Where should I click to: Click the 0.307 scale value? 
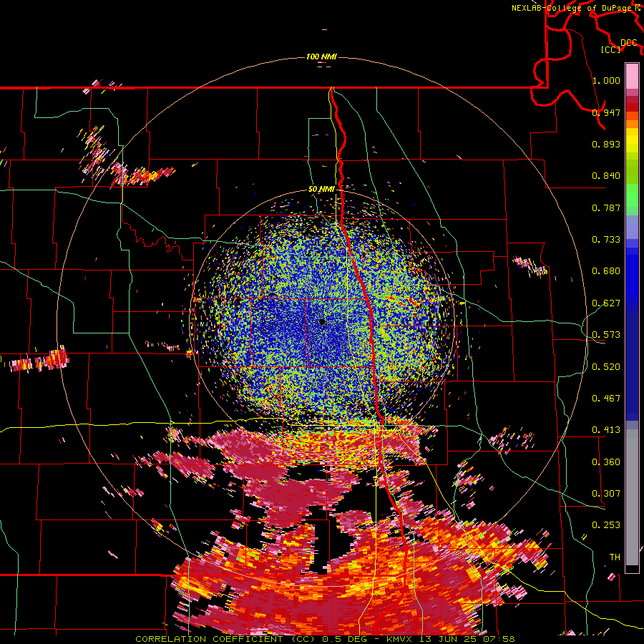(606, 494)
